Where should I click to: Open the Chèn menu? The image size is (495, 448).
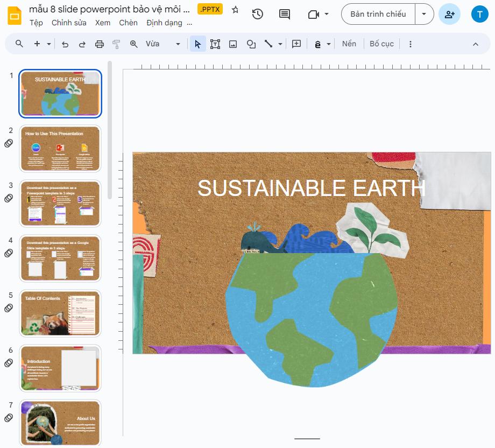129,23
